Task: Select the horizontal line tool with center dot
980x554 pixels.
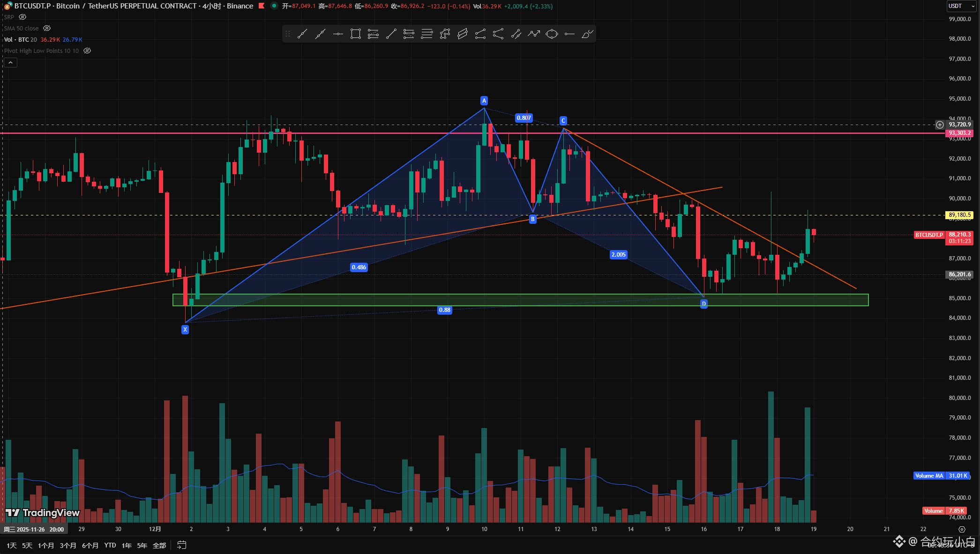Action: [338, 34]
